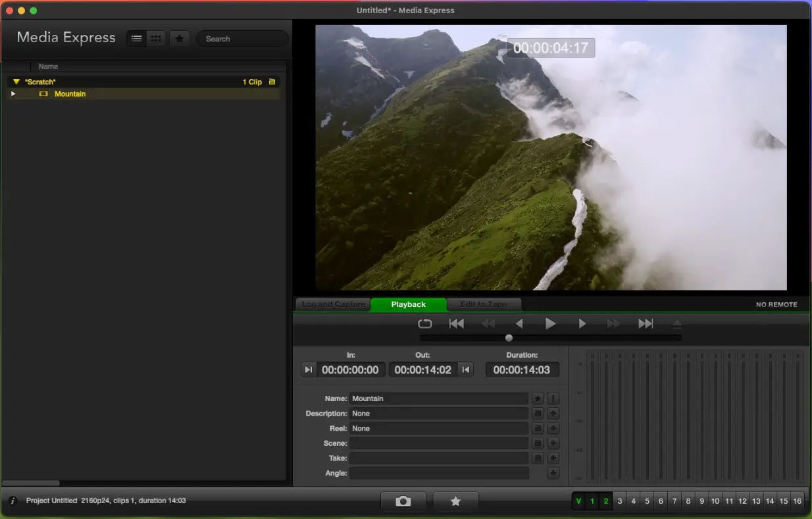Click in the Search field
Viewport: 812px width, 519px height.
242,39
